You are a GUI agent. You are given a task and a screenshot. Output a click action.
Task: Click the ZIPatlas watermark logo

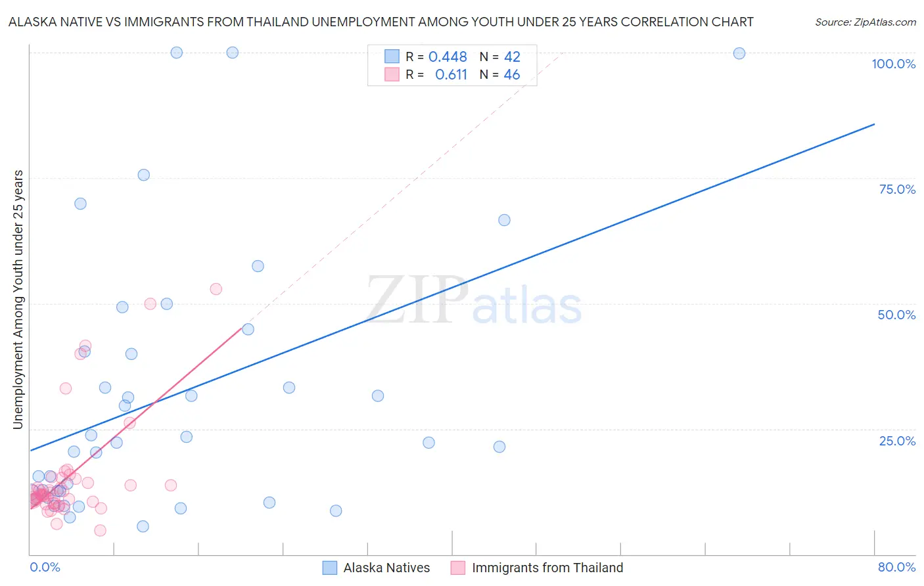[473, 300]
